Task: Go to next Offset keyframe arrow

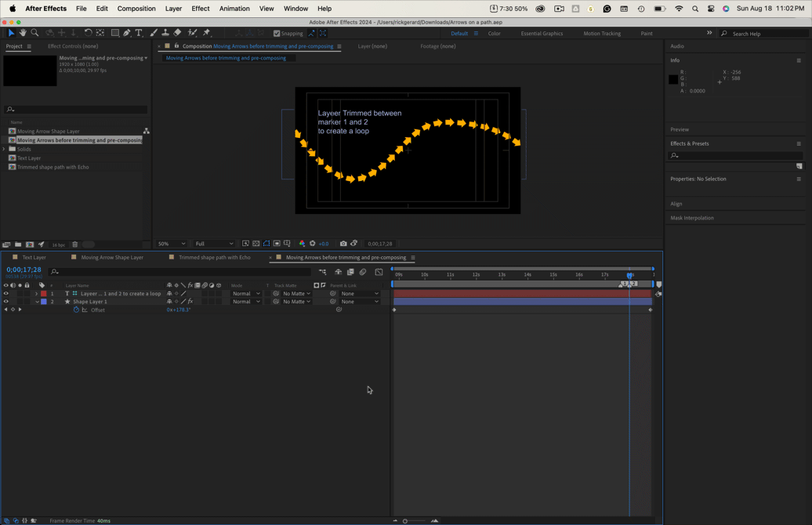Action: pos(20,310)
